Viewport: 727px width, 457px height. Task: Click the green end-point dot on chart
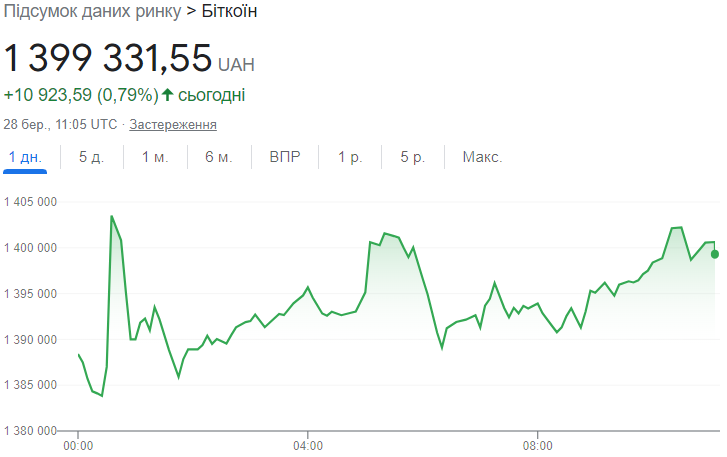click(715, 254)
